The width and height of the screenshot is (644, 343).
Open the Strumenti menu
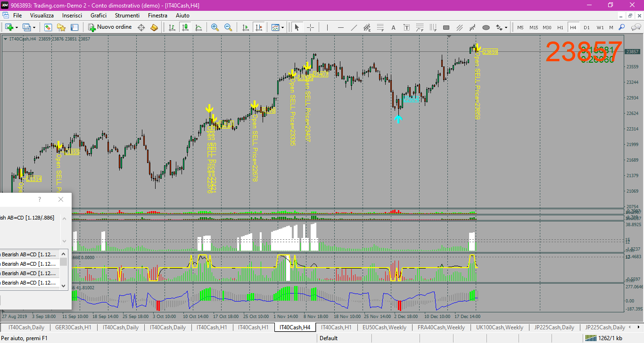[x=127, y=16]
